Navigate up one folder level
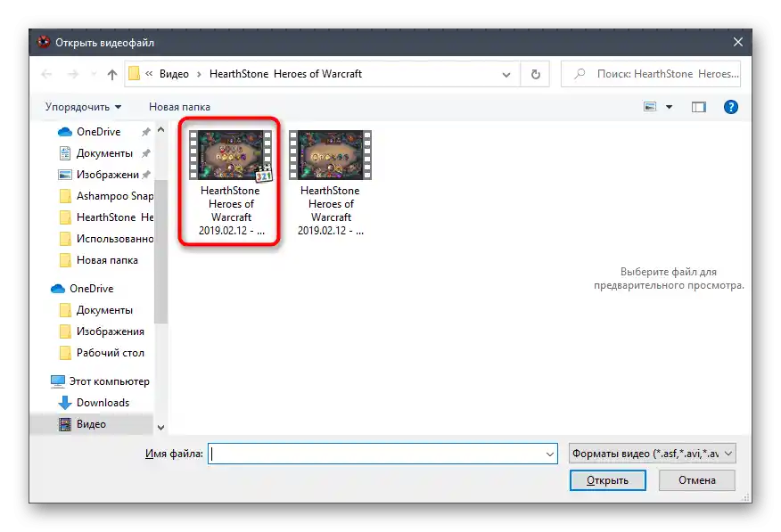Viewport: 781px width, 532px height. (x=112, y=74)
